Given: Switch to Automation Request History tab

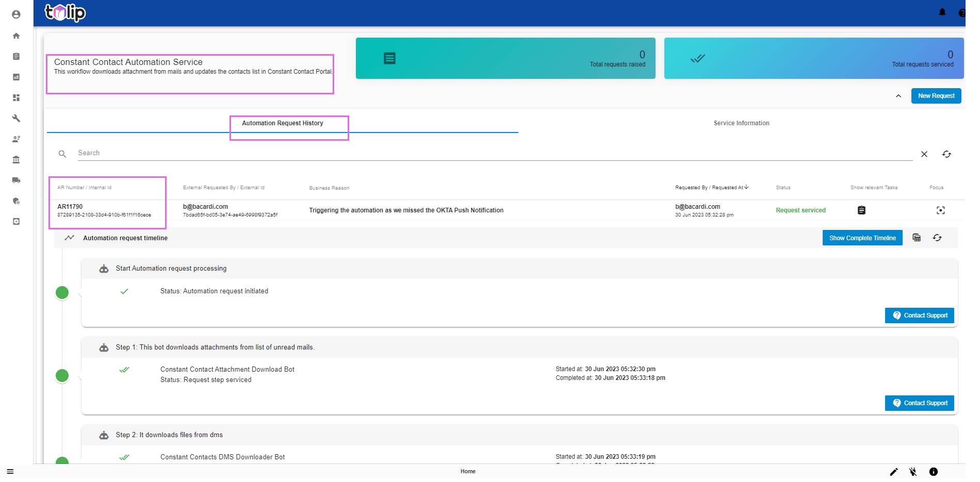Looking at the screenshot, I should click(x=283, y=123).
